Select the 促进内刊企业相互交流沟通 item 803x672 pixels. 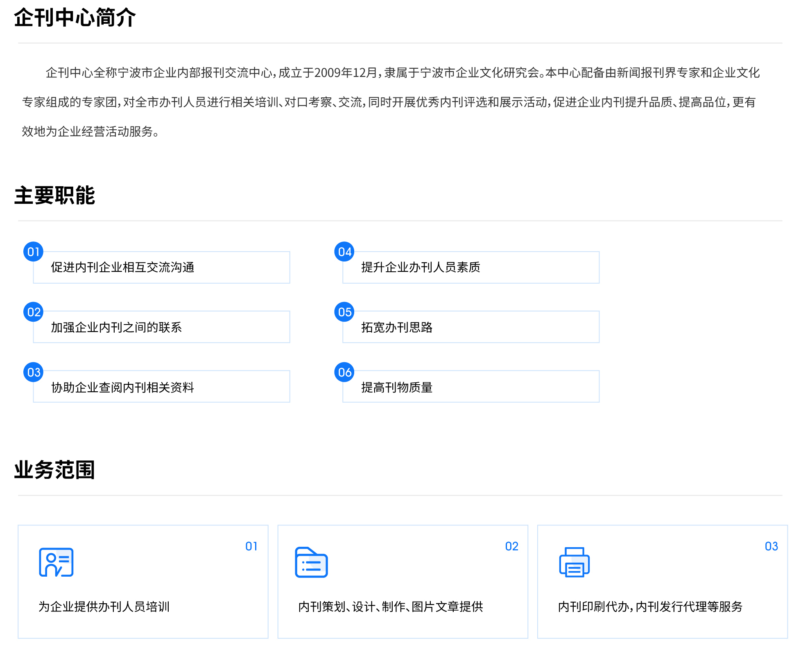(x=161, y=267)
